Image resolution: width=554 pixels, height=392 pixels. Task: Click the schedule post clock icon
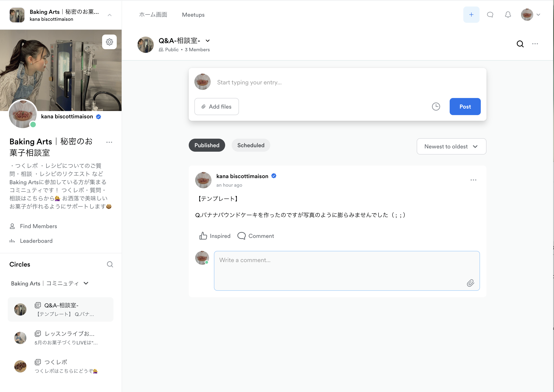tap(436, 107)
